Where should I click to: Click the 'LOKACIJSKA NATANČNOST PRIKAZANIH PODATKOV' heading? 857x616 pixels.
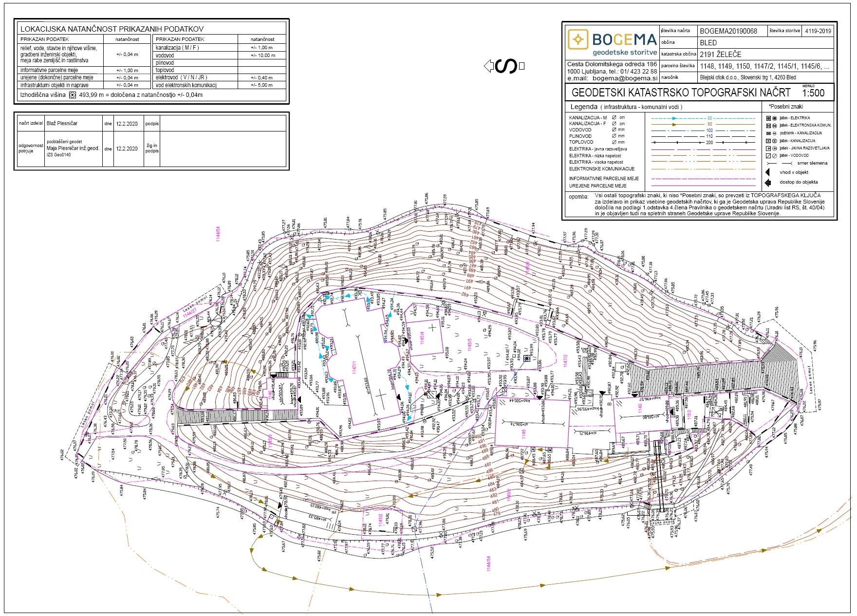[112, 29]
